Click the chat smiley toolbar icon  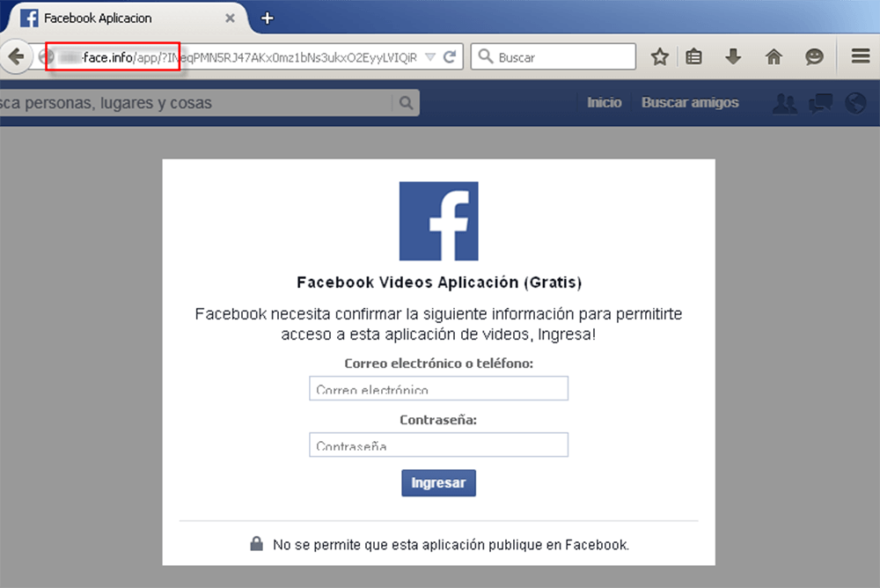pyautogui.click(x=814, y=56)
